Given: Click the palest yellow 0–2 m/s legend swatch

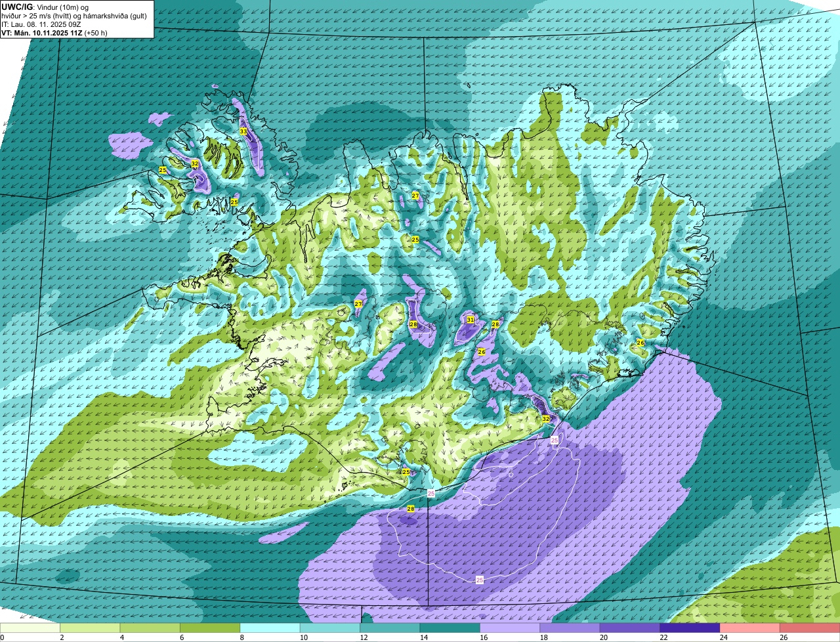Looking at the screenshot, I should coord(30,628).
